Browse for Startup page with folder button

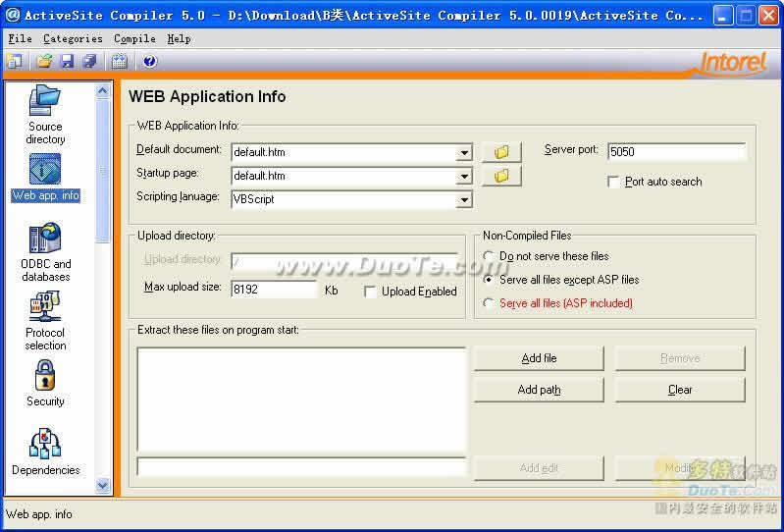501,176
